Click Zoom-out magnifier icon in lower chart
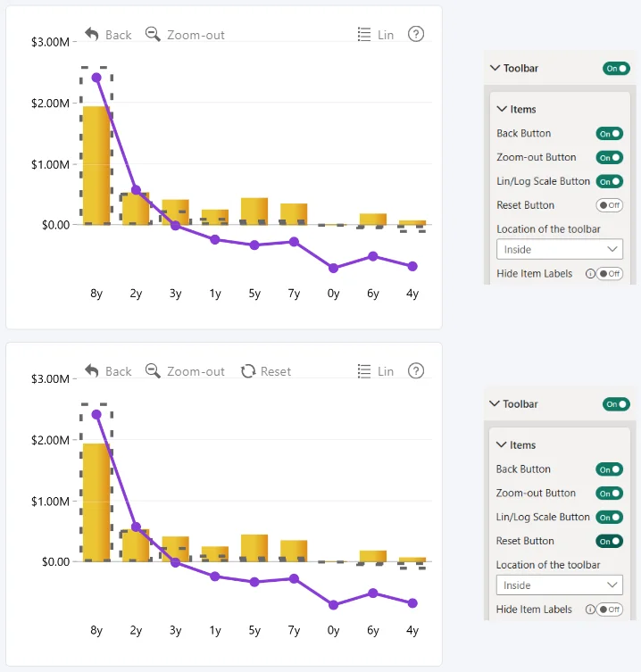 pos(153,370)
